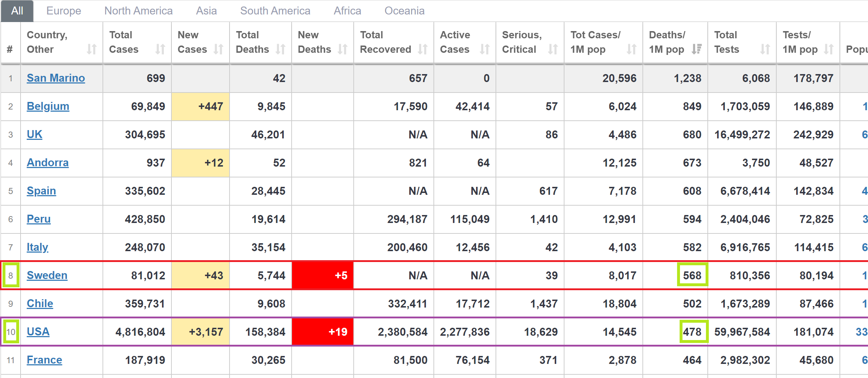Click Sweden's +43 new cases cell
The height and width of the screenshot is (378, 868).
(x=201, y=275)
